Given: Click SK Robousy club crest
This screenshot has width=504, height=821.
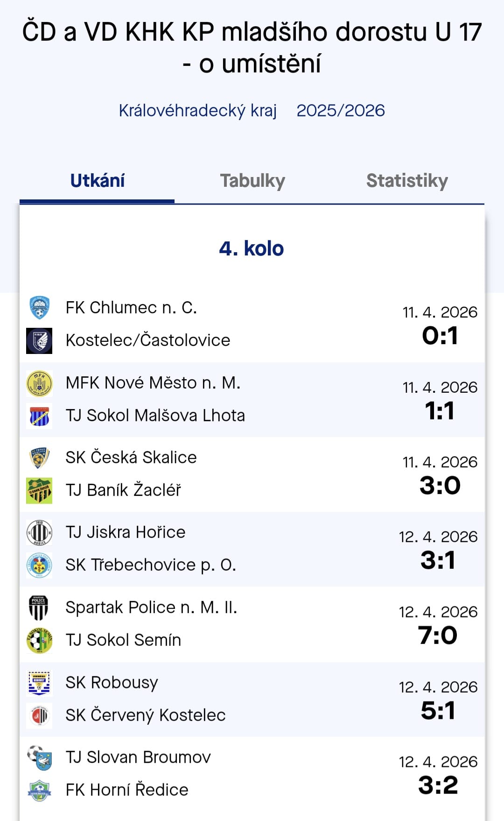Looking at the screenshot, I should click(x=39, y=683).
